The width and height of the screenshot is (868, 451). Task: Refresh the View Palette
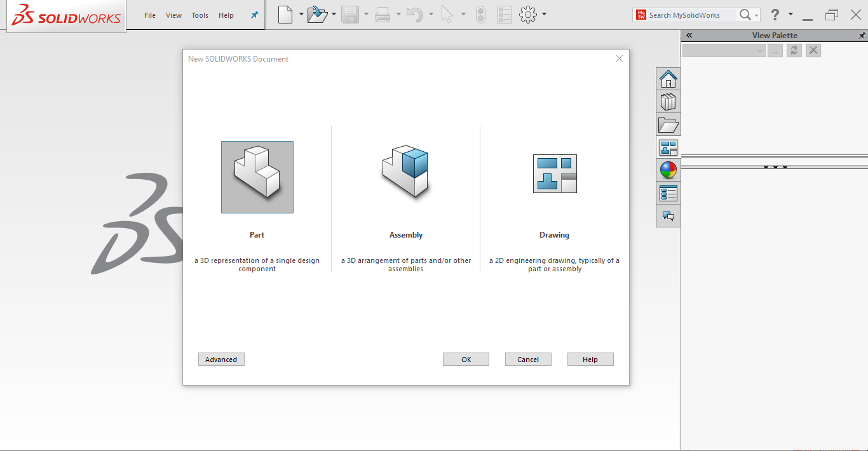(794, 50)
